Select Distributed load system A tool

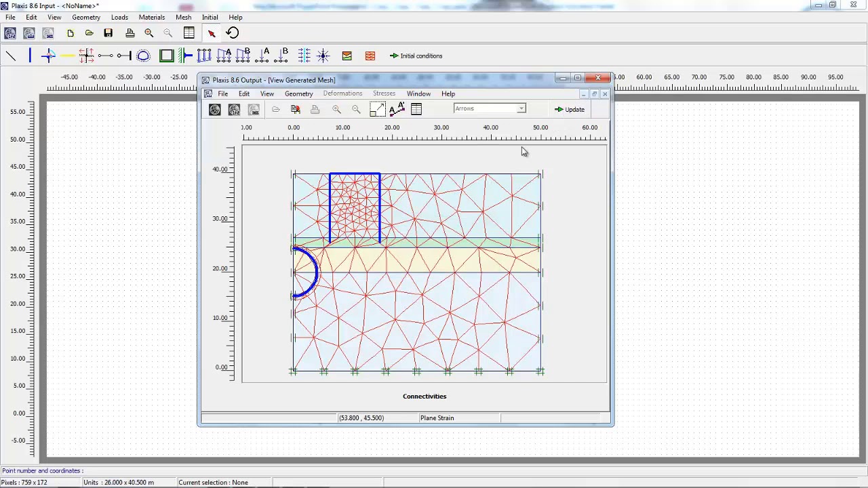pos(224,56)
